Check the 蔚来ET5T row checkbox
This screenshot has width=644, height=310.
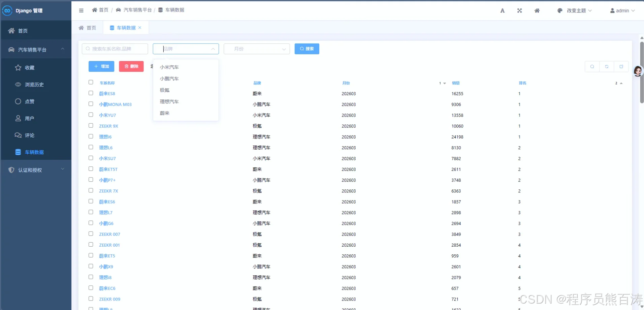91,168
